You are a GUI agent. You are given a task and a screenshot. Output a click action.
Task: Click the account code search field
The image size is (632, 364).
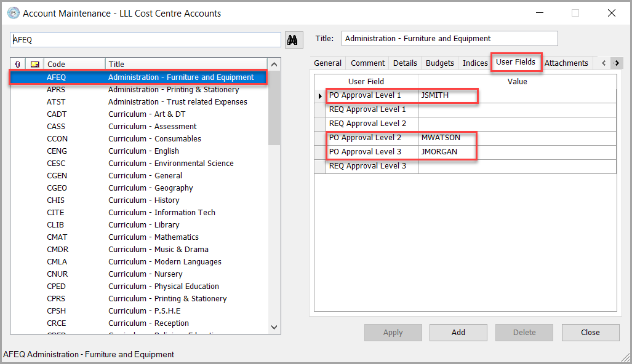click(x=145, y=39)
